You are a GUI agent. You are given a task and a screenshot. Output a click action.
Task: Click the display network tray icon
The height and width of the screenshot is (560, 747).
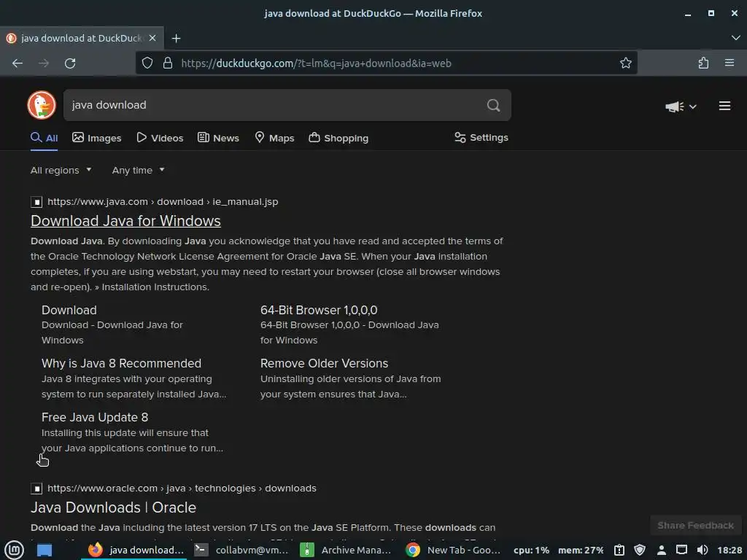pyautogui.click(x=682, y=550)
